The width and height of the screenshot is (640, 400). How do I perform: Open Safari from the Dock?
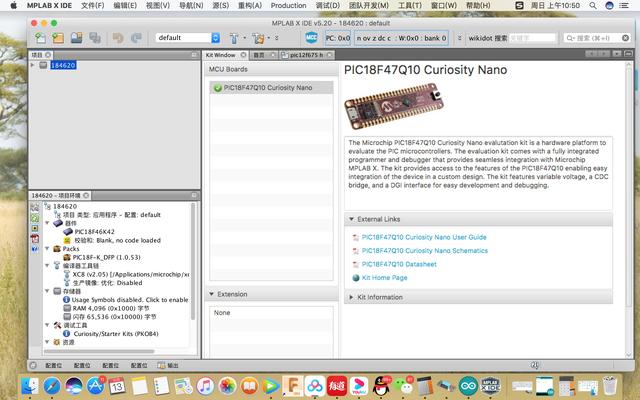coord(52,386)
